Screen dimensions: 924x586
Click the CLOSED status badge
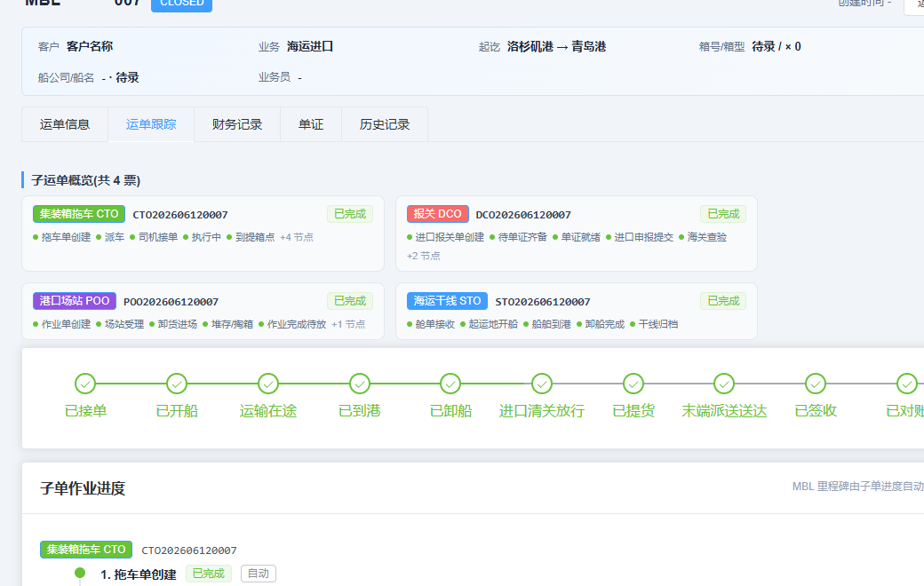pos(181,4)
